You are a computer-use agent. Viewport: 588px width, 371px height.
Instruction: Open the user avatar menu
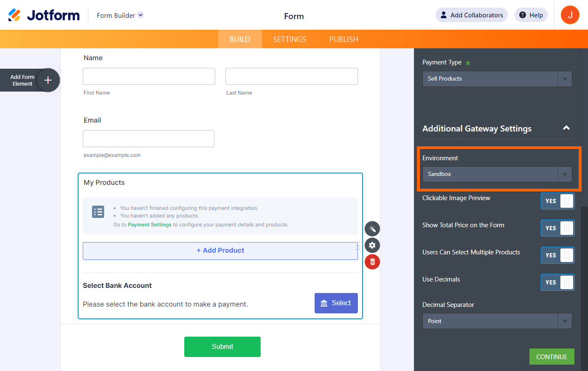(570, 15)
